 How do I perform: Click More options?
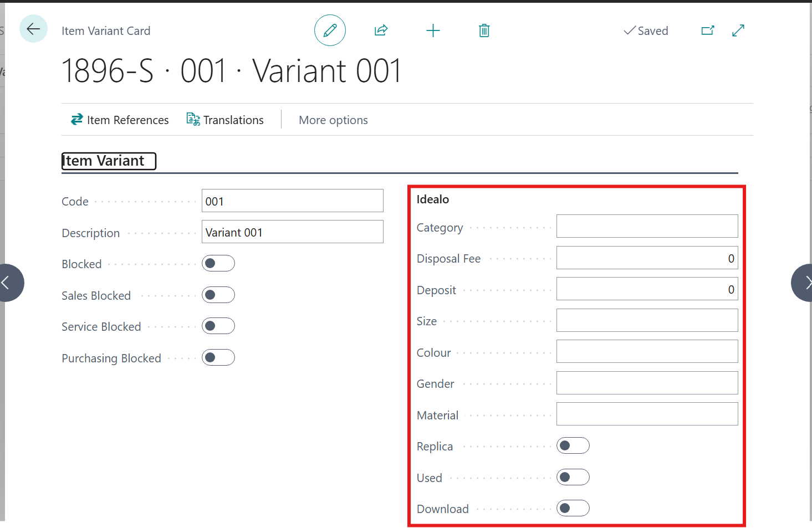[x=333, y=120]
